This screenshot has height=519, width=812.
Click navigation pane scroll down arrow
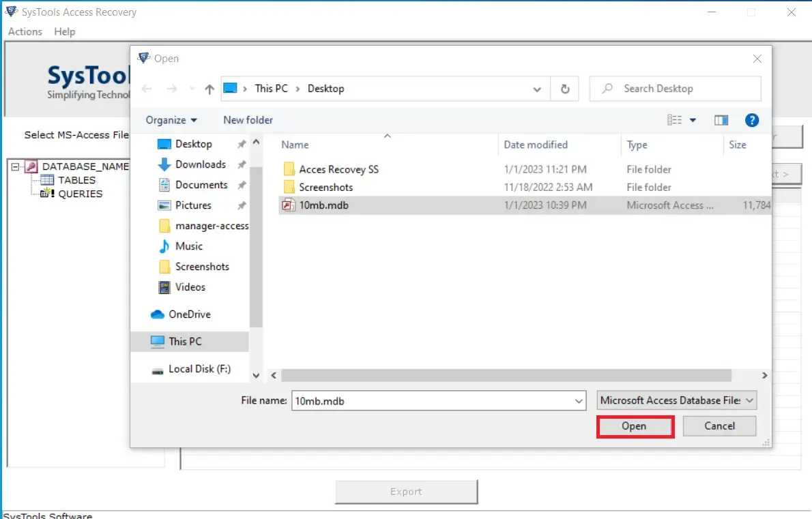tap(256, 376)
